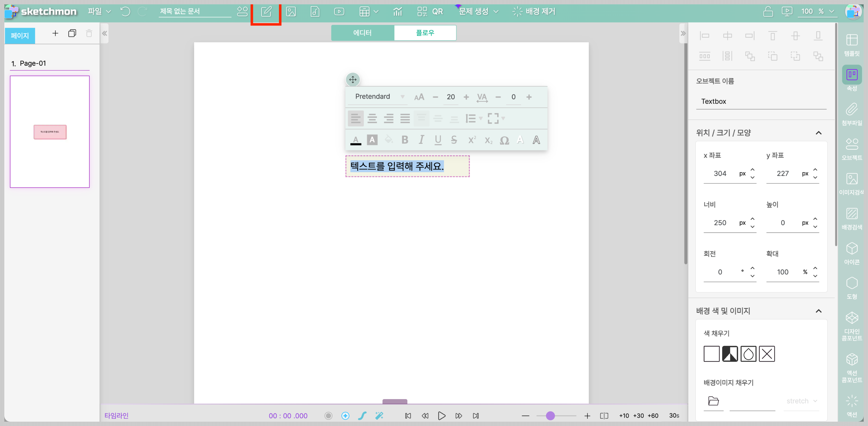Viewport: 868px width, 426px height.
Task: Click the +30 timeline button
Action: pyautogui.click(x=638, y=416)
